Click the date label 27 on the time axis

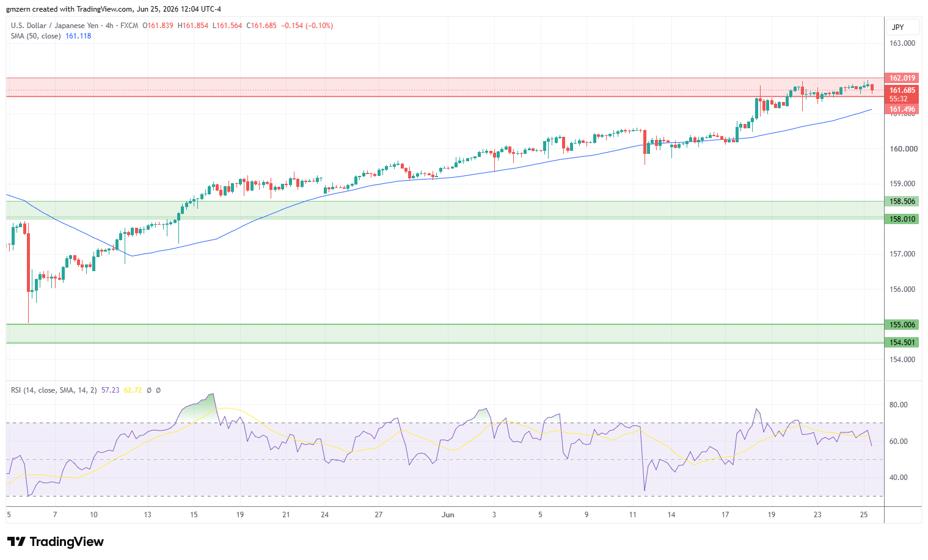pyautogui.click(x=379, y=515)
